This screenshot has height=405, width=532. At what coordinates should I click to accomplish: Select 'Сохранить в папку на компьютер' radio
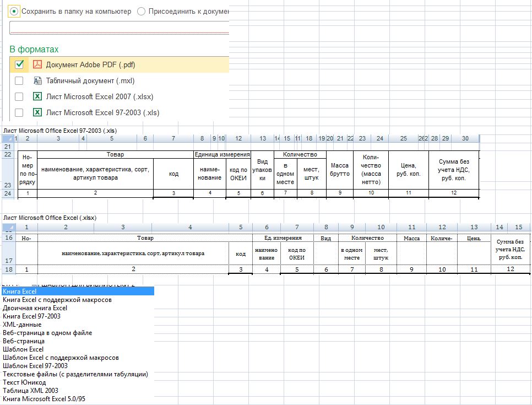[x=14, y=12]
